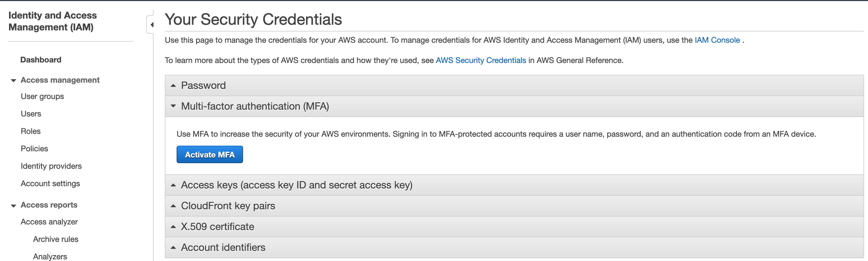The width and height of the screenshot is (868, 261).
Task: Expand the X.509 certificate section
Action: (x=514, y=227)
